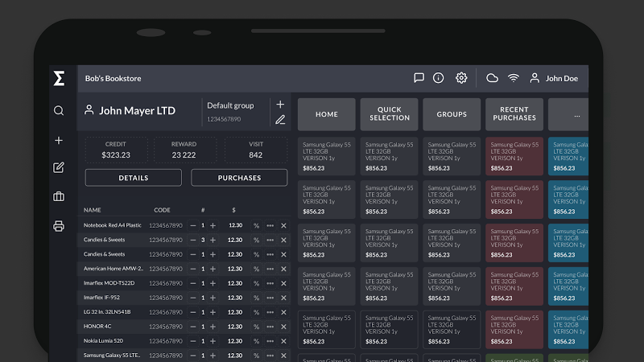
Task: Click the PURCHASES button
Action: click(239, 178)
